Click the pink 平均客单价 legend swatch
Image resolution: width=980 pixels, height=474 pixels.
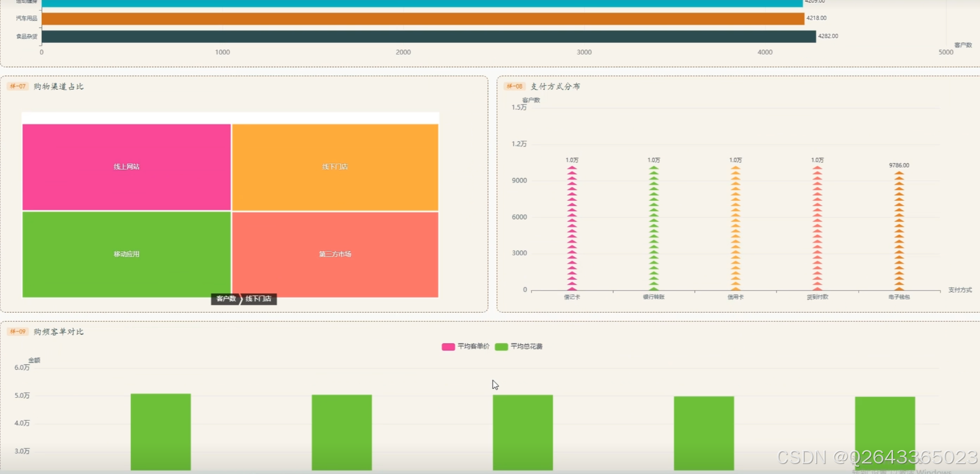click(448, 347)
